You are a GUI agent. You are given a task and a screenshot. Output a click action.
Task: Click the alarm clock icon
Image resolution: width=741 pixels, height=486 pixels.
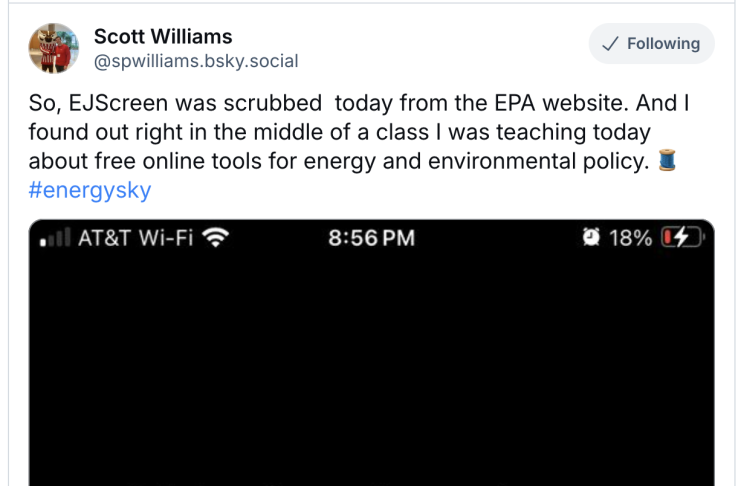[590, 239]
